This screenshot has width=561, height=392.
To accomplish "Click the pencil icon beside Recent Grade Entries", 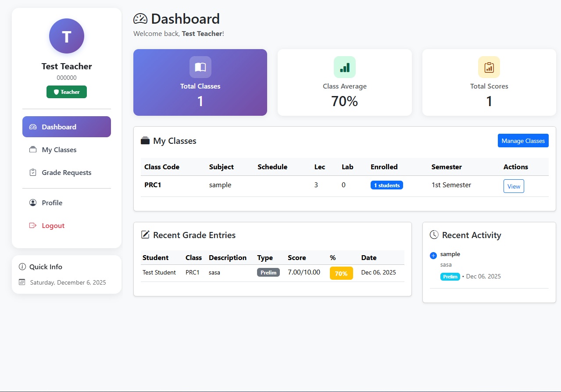I will pos(145,235).
